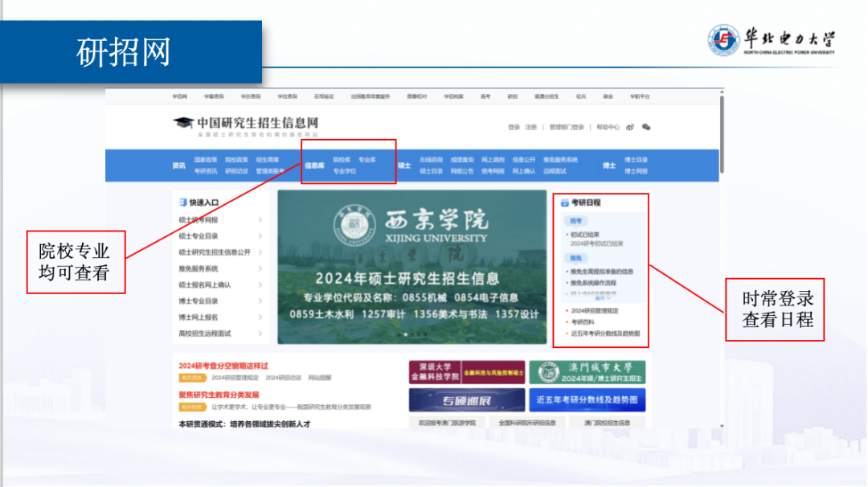The height and width of the screenshot is (487, 868).
Task: Open the 信息公开 link
Action: [524, 160]
